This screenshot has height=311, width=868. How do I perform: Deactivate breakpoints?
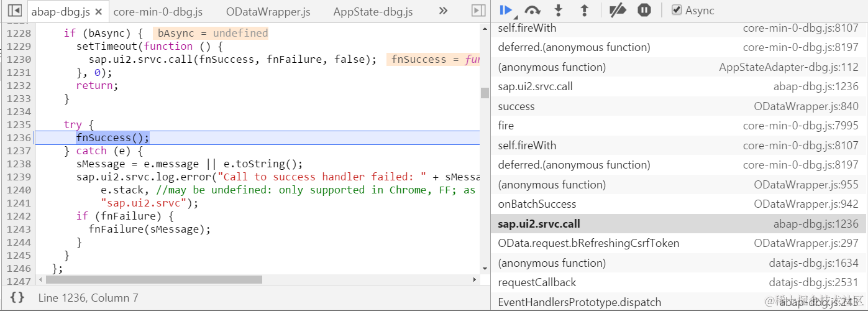(618, 10)
